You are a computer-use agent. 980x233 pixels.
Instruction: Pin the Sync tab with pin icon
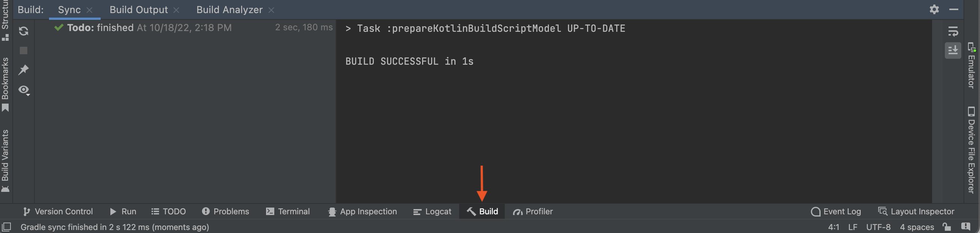tap(24, 70)
